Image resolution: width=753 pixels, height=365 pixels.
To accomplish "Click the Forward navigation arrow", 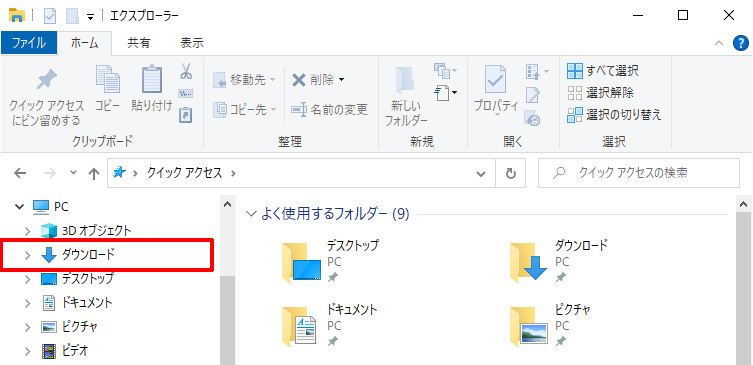I will click(49, 173).
